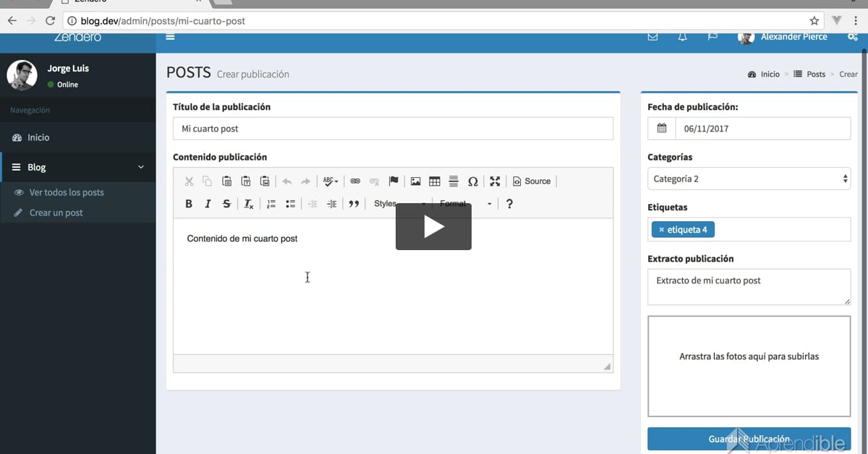Switch editor to Source view

pyautogui.click(x=532, y=181)
